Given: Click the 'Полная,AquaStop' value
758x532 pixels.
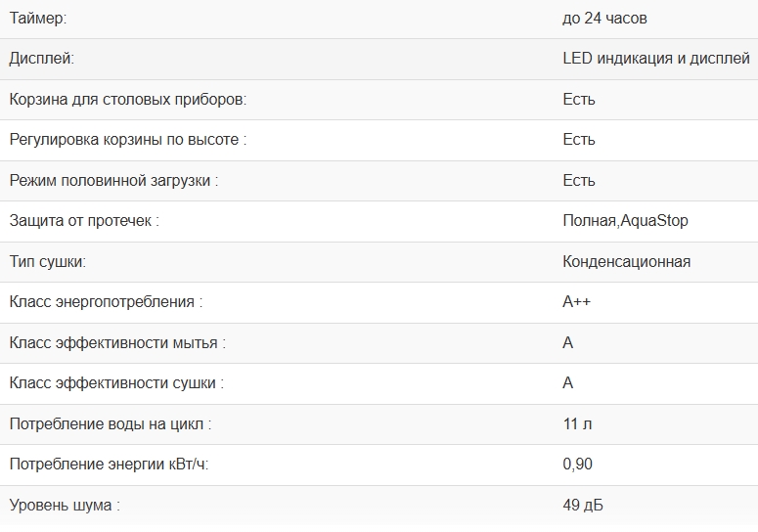Looking at the screenshot, I should (625, 221).
